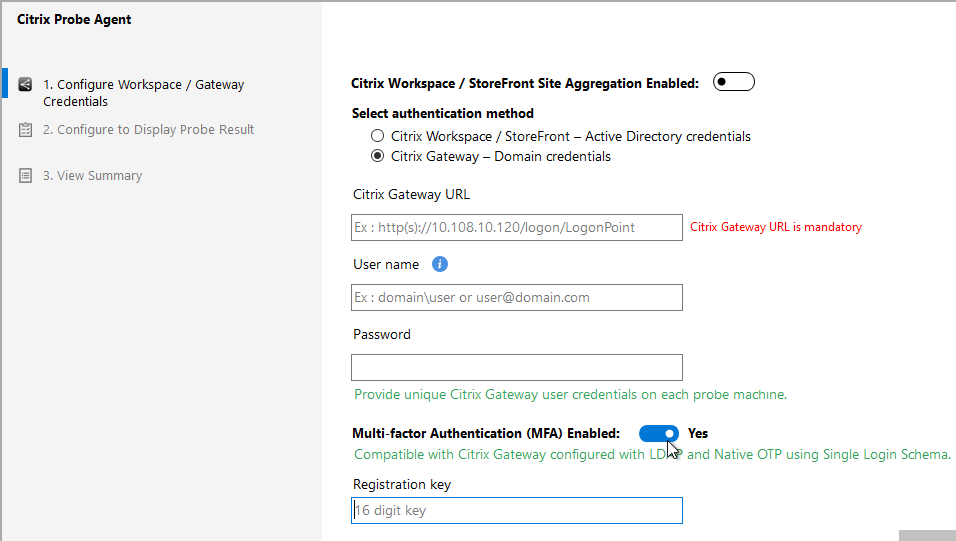The height and width of the screenshot is (541, 956).
Task: Click the 'Compatible with Citrix Gateway configured' note
Action: point(652,454)
